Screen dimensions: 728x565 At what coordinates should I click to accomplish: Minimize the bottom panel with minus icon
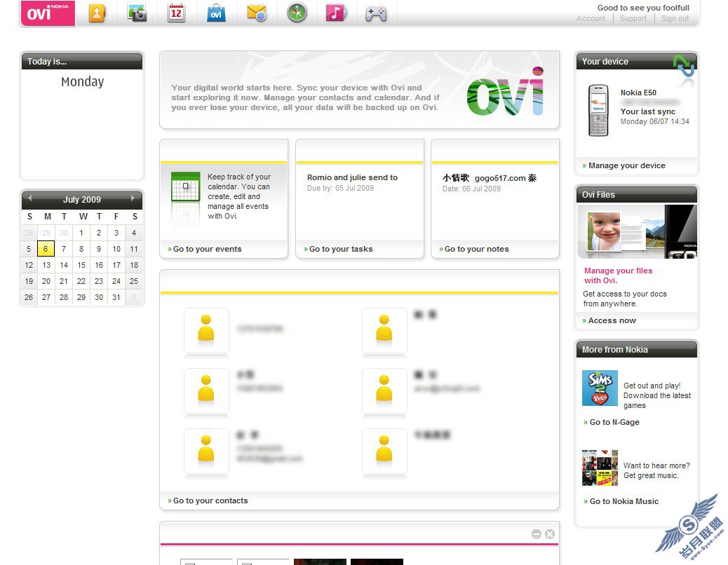(537, 534)
